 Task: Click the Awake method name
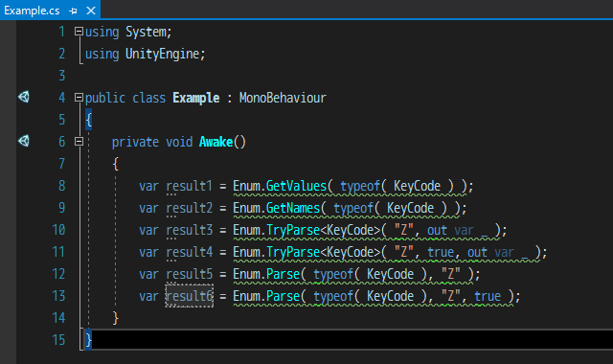coord(216,142)
